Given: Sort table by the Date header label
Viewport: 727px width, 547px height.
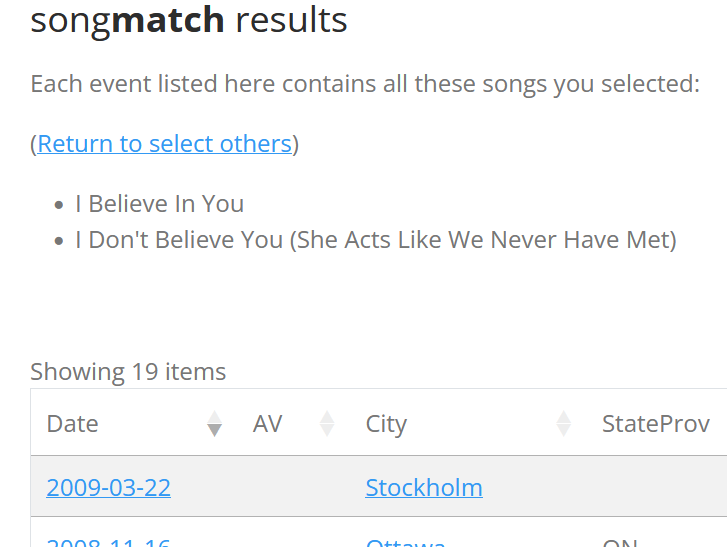Looking at the screenshot, I should (x=73, y=424).
